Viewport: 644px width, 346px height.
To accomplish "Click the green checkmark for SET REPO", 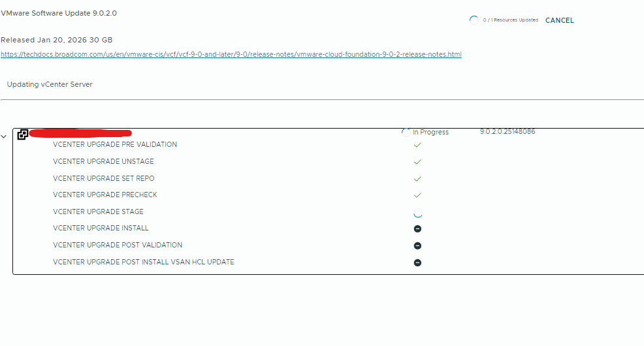I will click(417, 178).
